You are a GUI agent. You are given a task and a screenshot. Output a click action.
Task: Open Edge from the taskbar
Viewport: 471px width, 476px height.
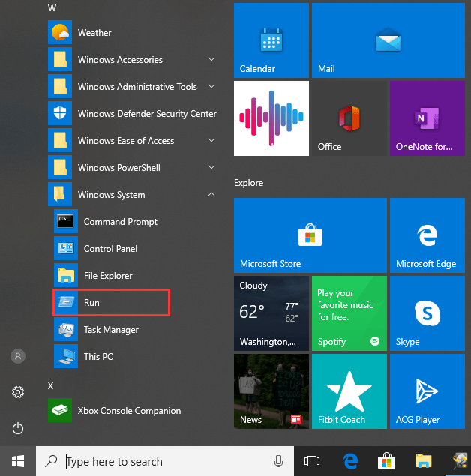click(x=350, y=461)
